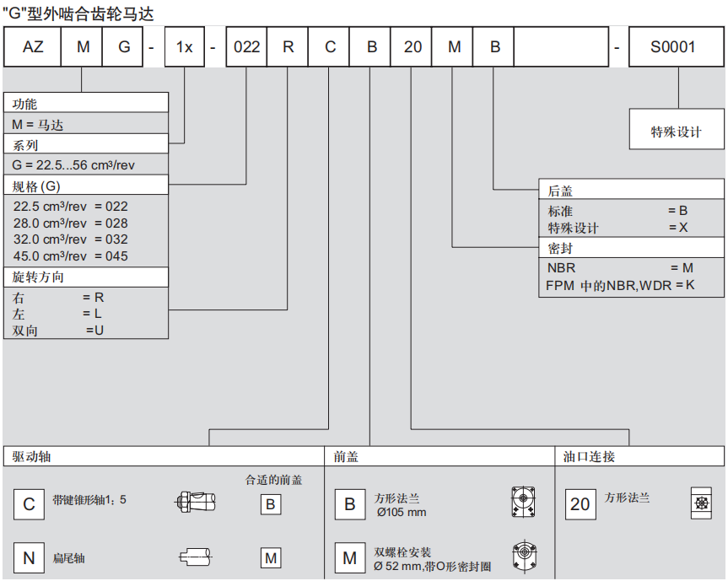Click the 1x series code box

point(184,47)
